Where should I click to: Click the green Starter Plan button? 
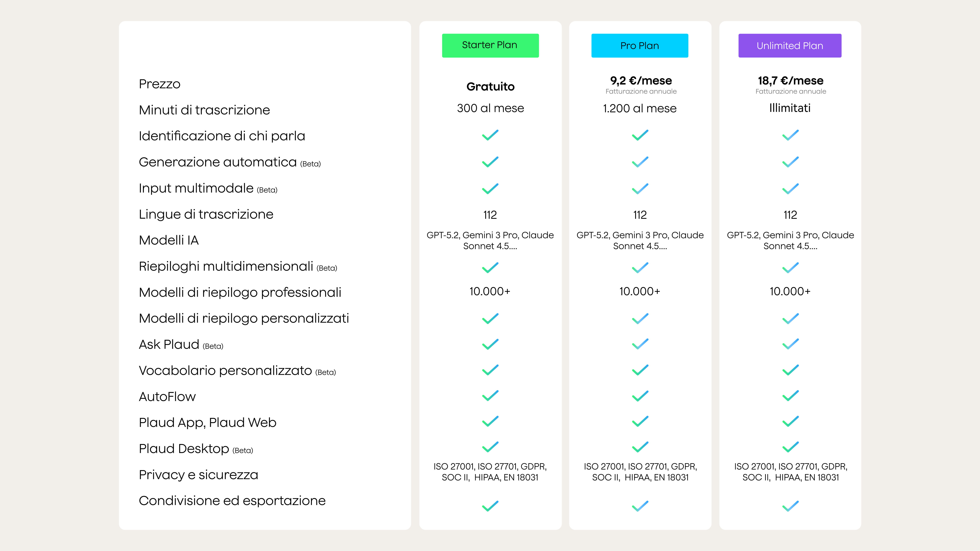(x=490, y=46)
